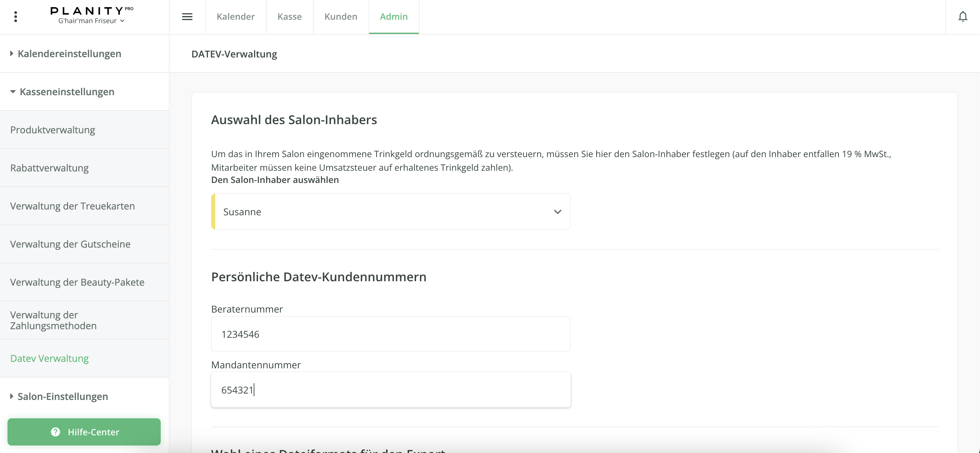The image size is (980, 453).
Task: Click the hamburger menu icon
Action: (x=187, y=17)
